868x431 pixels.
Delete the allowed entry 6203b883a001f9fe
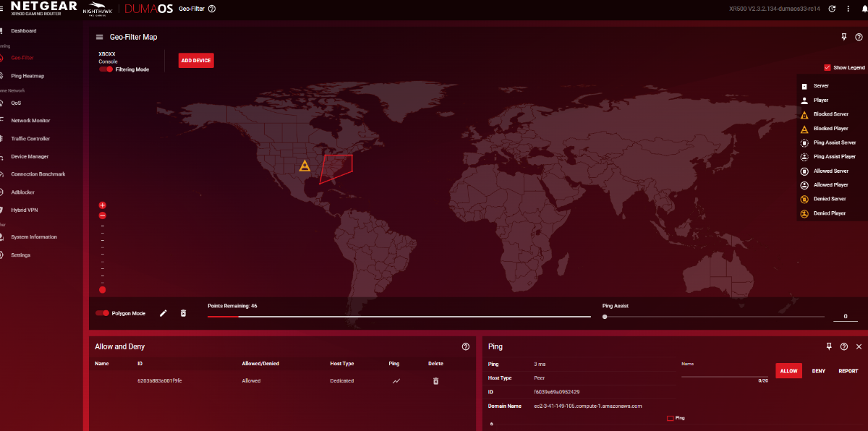(435, 380)
